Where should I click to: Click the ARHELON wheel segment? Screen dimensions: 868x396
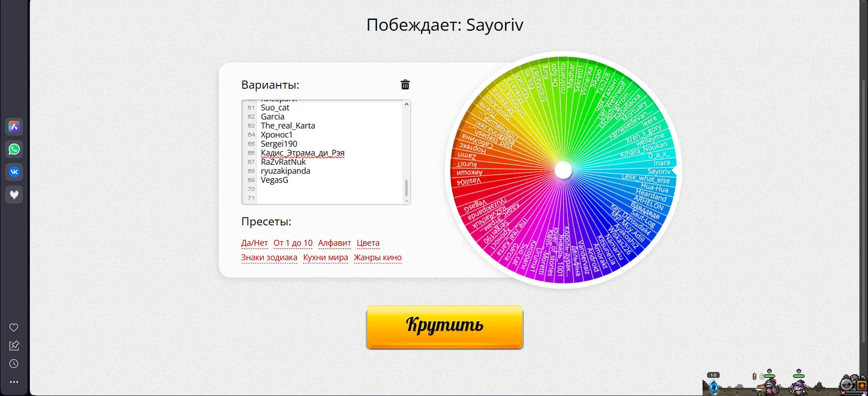pyautogui.click(x=648, y=203)
